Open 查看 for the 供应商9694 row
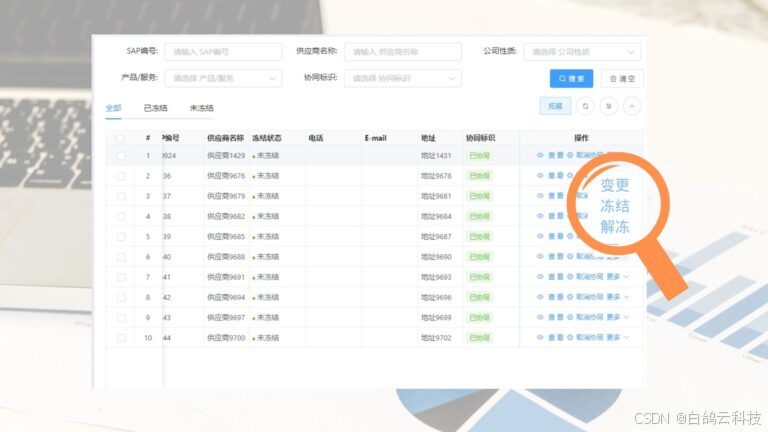768x432 pixels. 555,297
